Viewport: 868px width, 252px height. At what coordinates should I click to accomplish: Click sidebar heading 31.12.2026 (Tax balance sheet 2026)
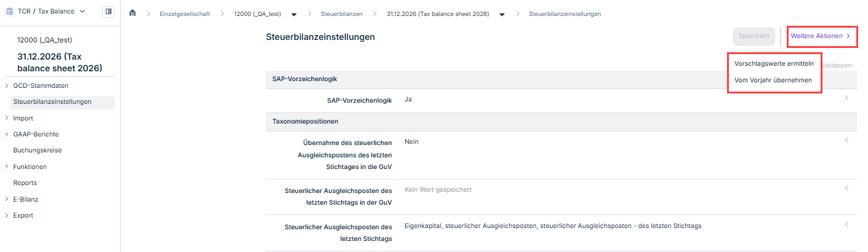coord(60,61)
